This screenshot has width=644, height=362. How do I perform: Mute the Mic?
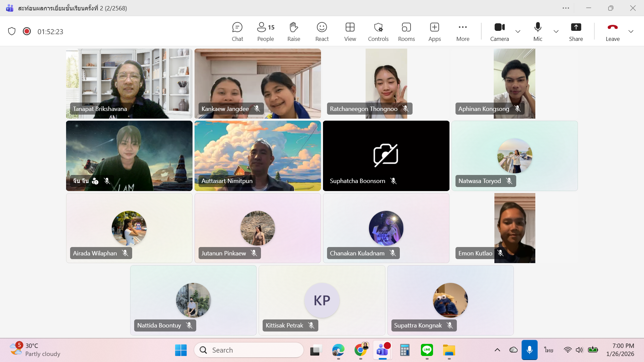pyautogui.click(x=538, y=32)
